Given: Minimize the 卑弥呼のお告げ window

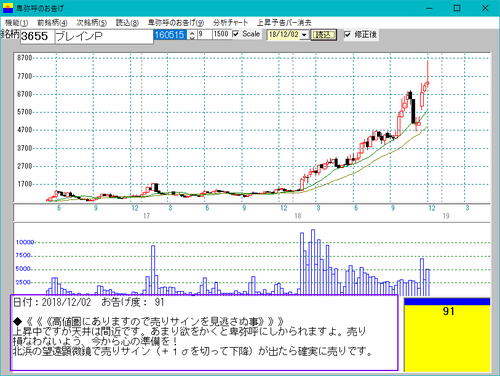Looking at the screenshot, I should tap(429, 8).
